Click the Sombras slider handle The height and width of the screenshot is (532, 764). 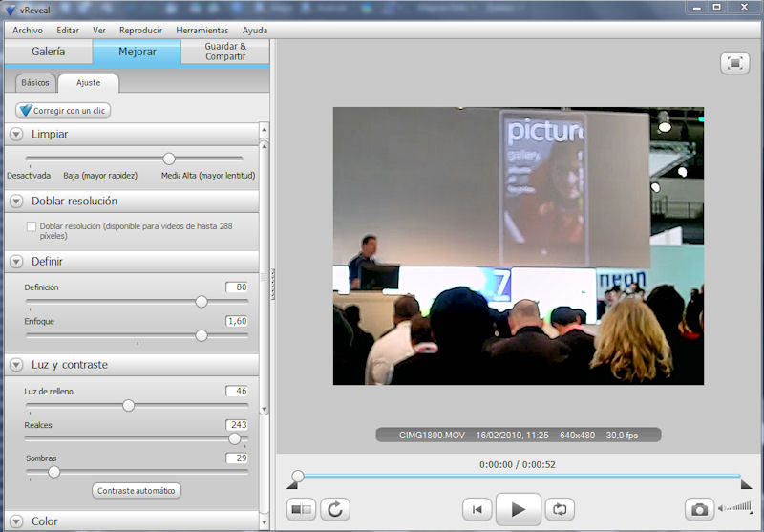pyautogui.click(x=54, y=472)
